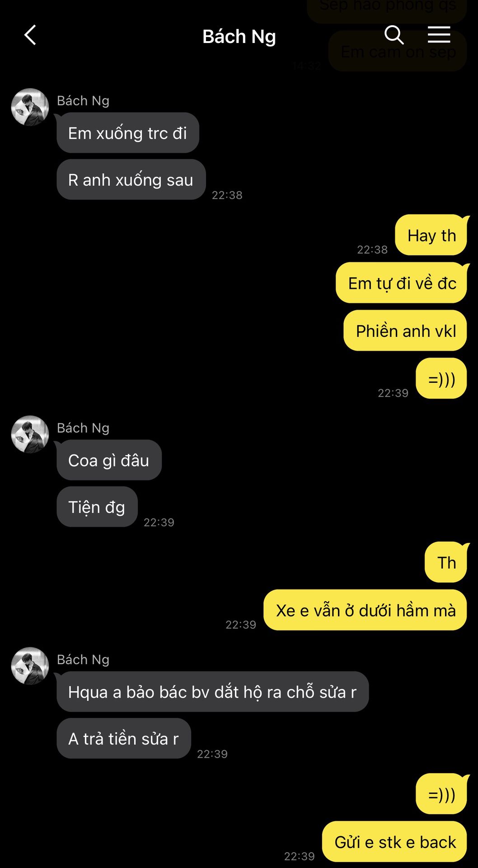Select the message 'Em xuống trc đi'
478x868 pixels.
(128, 133)
